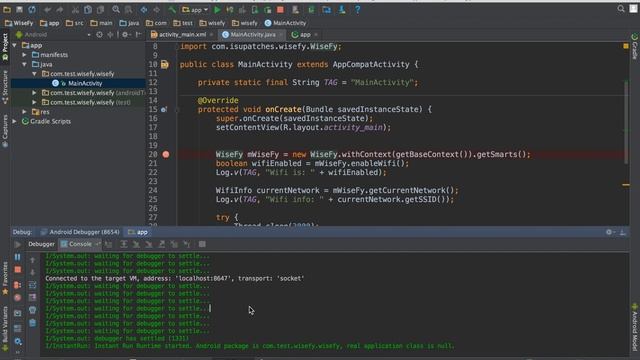This screenshot has height=360, width=640.
Task: Open Android Model tool window tab
Action: tap(635, 327)
